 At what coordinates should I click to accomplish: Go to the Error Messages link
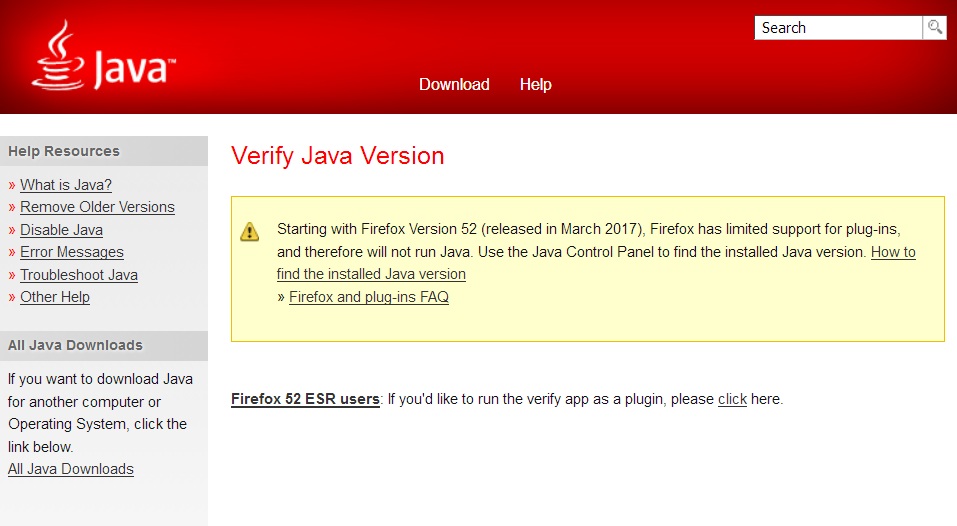pos(71,252)
